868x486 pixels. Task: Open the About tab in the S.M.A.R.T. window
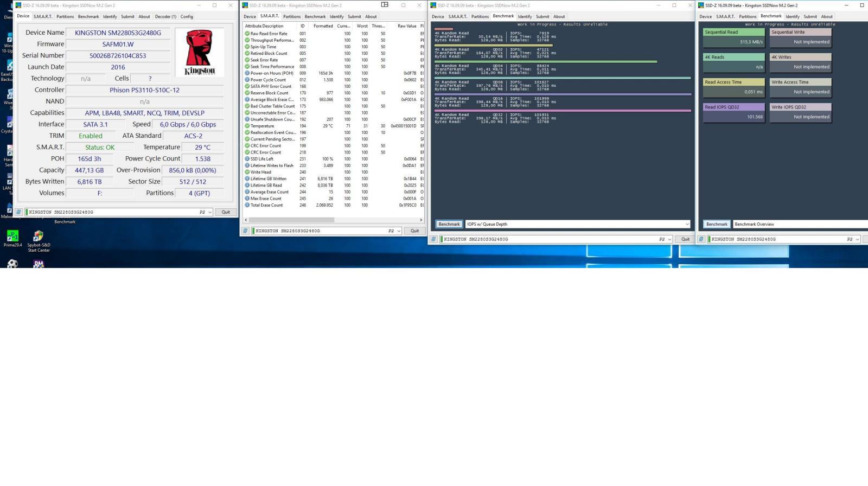(x=371, y=16)
